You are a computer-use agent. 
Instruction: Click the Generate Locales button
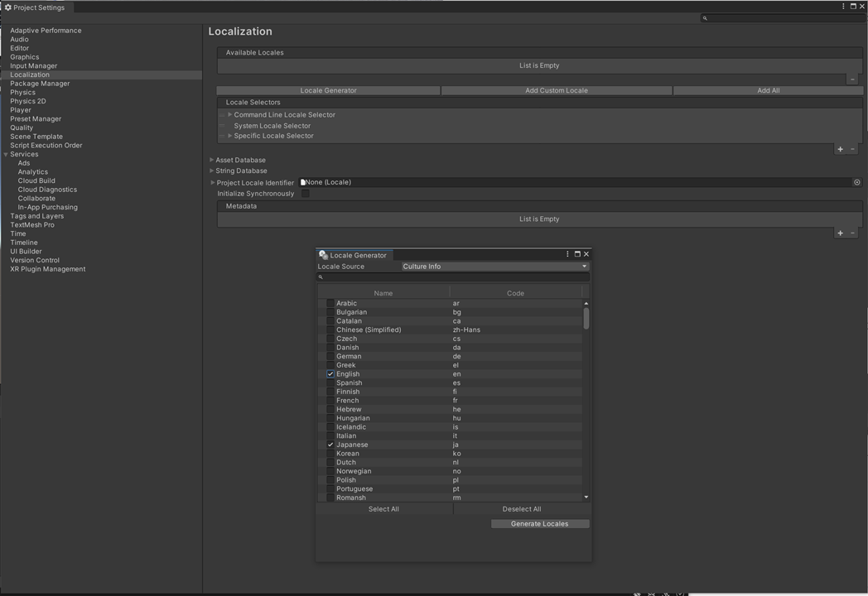[540, 523]
